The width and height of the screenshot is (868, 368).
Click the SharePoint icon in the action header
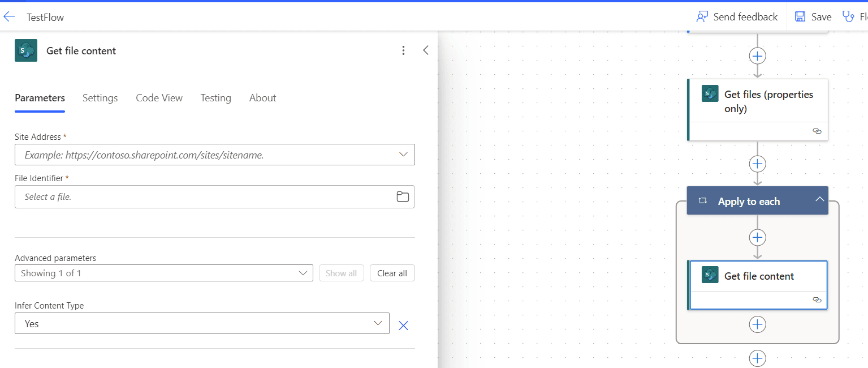click(x=25, y=50)
